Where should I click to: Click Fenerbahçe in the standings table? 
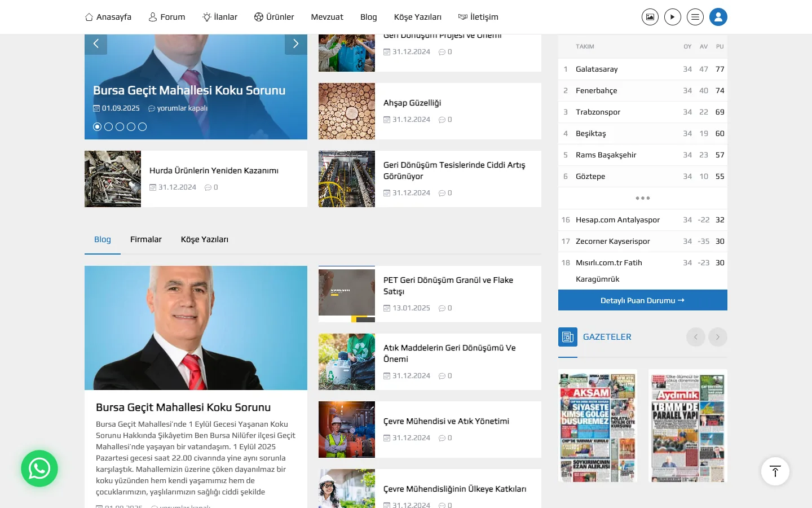click(x=597, y=90)
